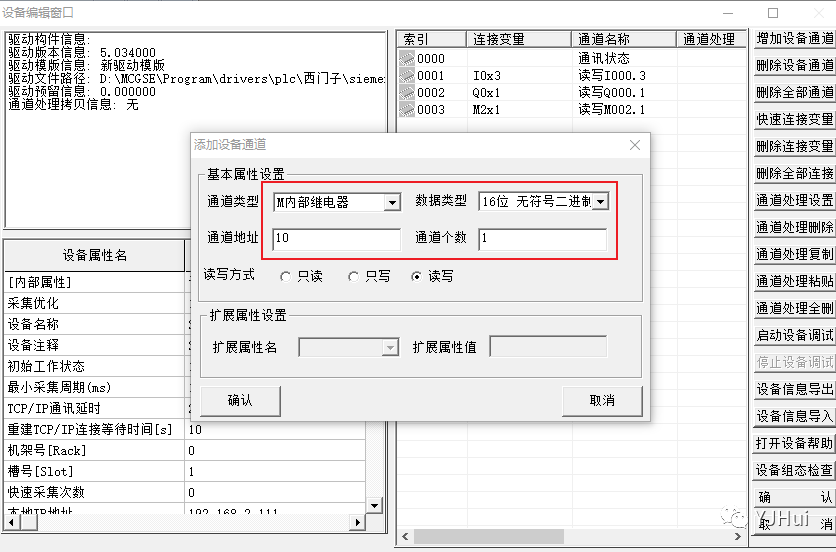836x552 pixels.
Task: Select the 设备注释 property row
Action: 95,345
